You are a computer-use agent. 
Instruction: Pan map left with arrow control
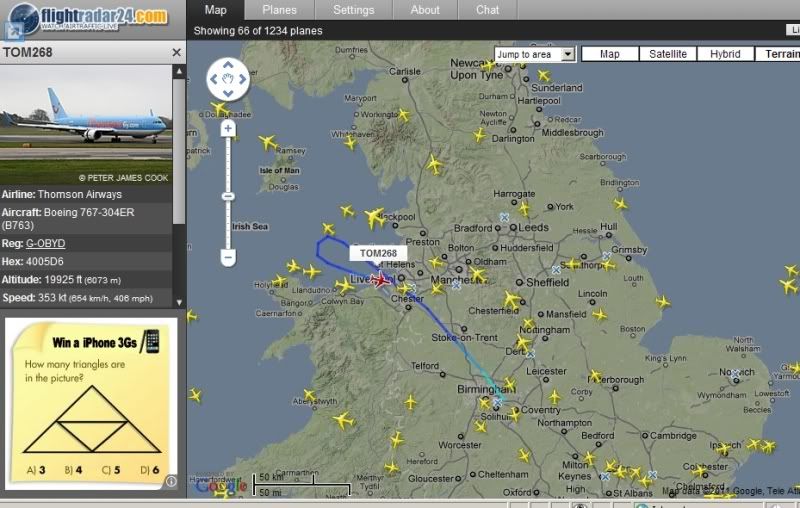click(214, 79)
